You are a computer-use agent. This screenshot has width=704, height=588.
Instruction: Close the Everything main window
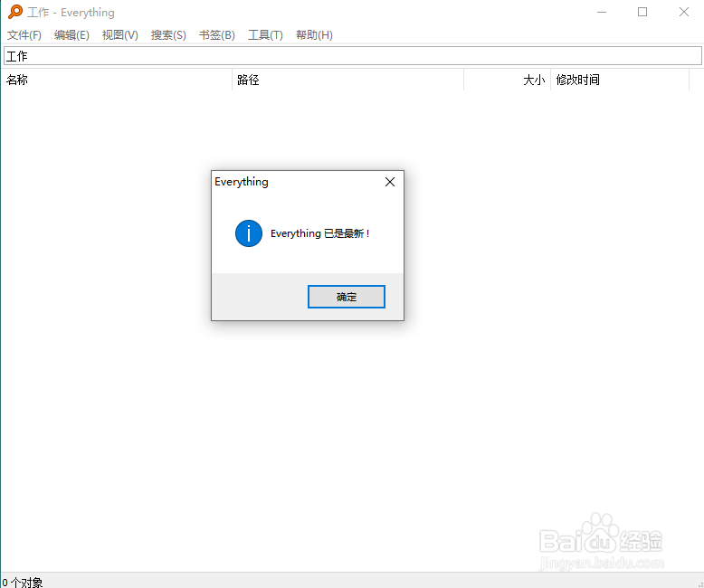[684, 12]
